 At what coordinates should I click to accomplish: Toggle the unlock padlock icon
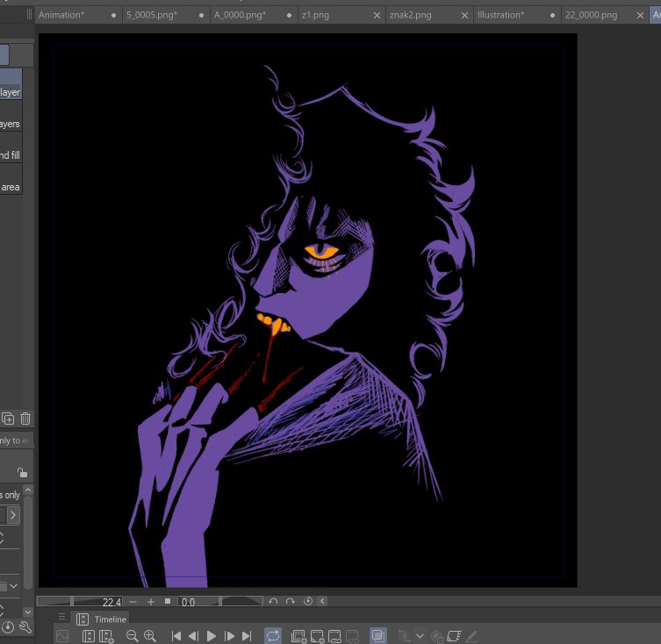pos(22,472)
